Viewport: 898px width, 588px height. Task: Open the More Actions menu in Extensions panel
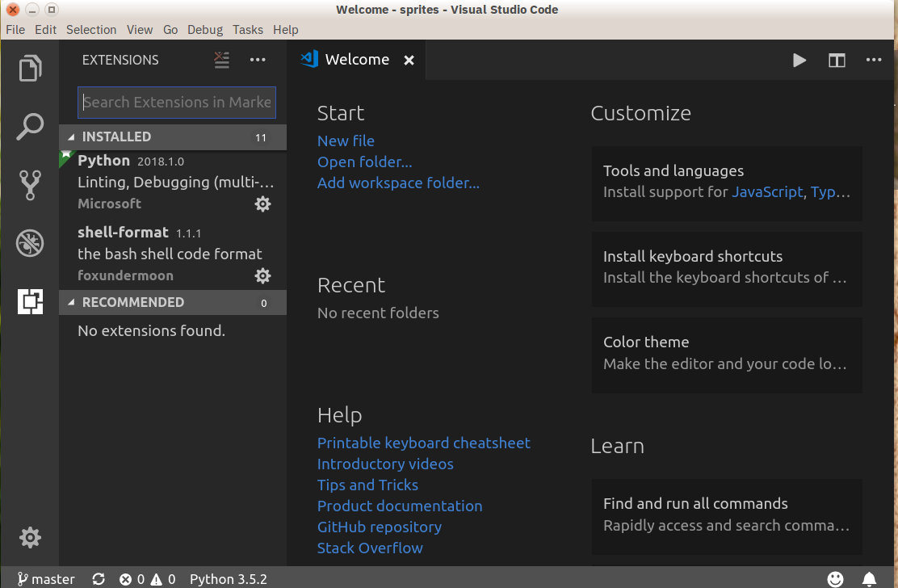(x=258, y=60)
